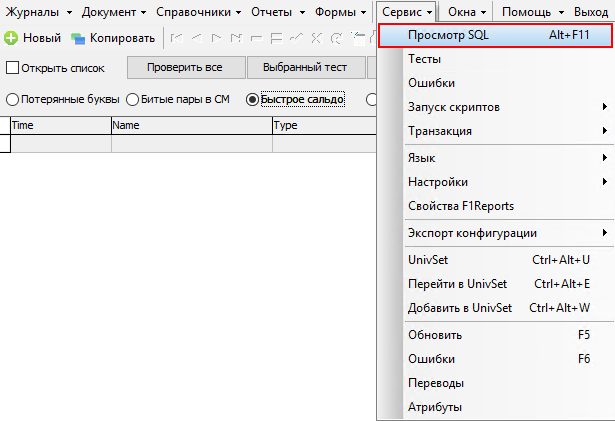
Task: Open the Отчеты menu dropdown
Action: pyautogui.click(x=278, y=12)
